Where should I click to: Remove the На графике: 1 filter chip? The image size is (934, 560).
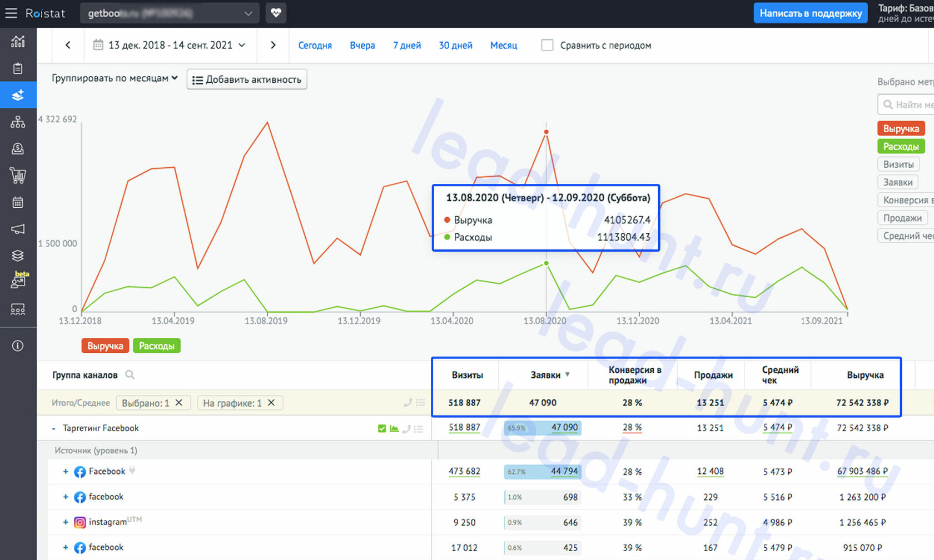271,402
